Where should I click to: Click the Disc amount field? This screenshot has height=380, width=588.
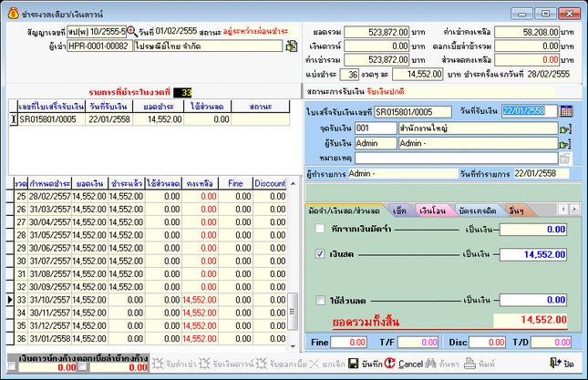[x=487, y=342]
